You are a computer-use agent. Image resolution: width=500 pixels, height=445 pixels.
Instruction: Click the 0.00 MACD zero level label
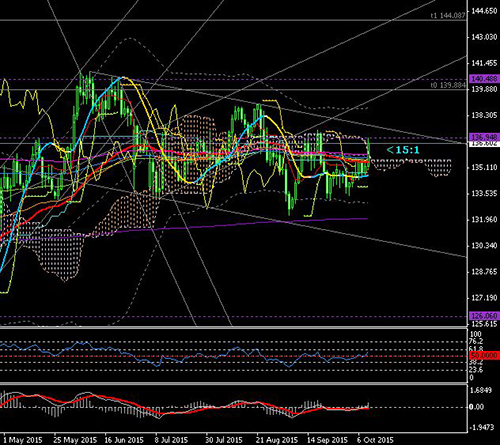point(476,407)
